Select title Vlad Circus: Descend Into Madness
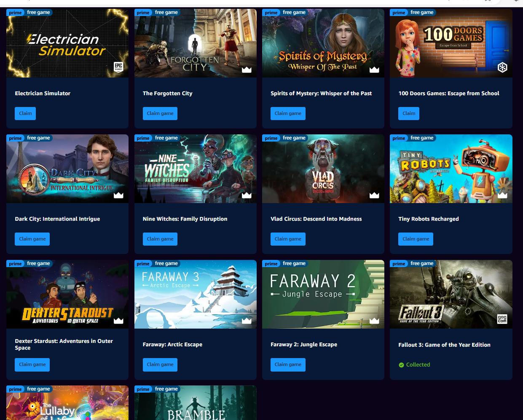 [316, 219]
